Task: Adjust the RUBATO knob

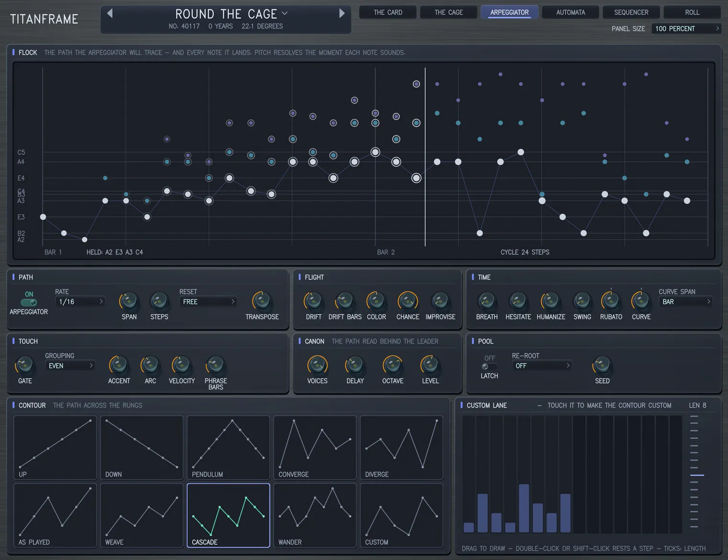Action: tap(611, 301)
